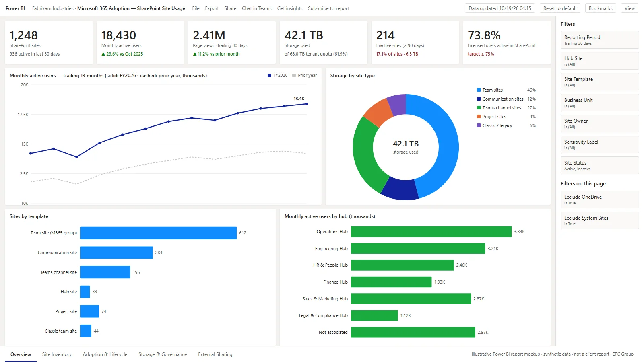Switch to the External Sharing tab

(x=215, y=354)
